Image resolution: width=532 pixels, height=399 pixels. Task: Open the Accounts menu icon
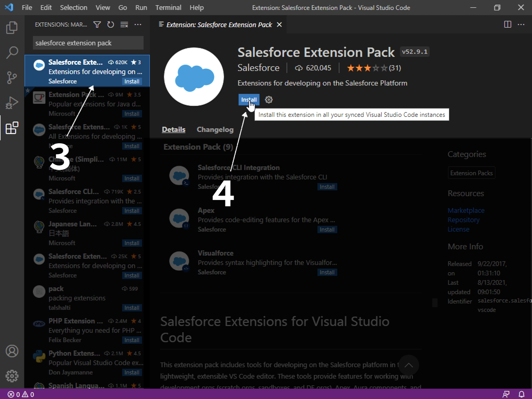tap(12, 351)
